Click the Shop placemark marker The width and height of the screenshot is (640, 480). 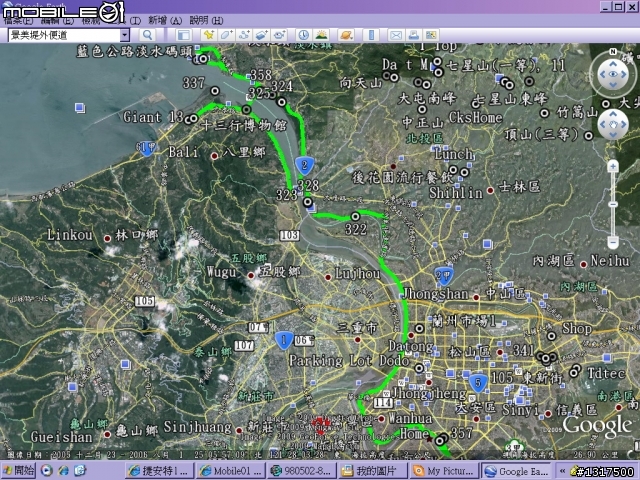pyautogui.click(x=551, y=336)
